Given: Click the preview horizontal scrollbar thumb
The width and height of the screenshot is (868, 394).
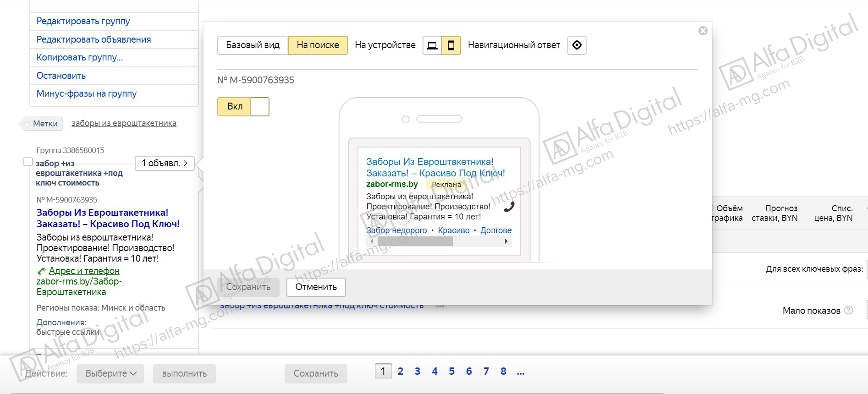Looking at the screenshot, I should (x=415, y=241).
